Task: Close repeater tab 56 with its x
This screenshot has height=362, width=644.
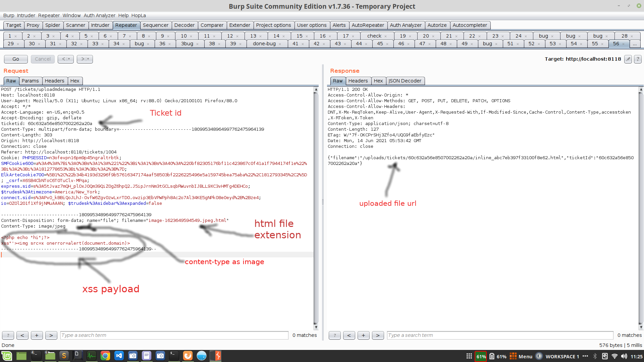Action: point(624,44)
